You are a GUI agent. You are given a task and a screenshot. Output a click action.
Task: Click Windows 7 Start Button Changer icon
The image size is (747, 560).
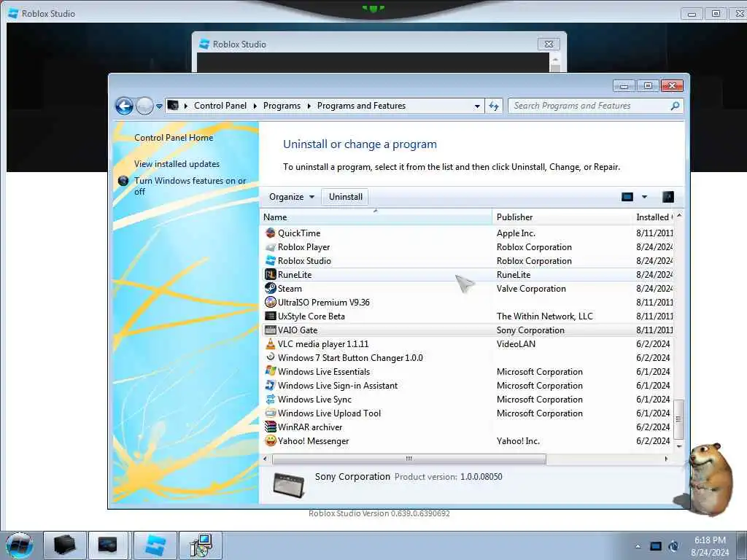point(271,357)
